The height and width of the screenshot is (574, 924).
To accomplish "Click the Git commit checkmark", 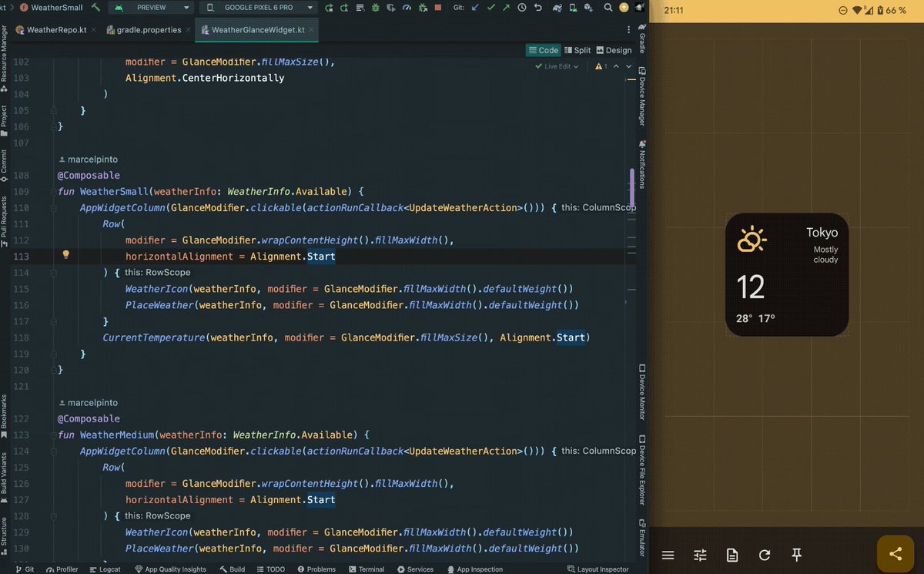I will click(490, 8).
